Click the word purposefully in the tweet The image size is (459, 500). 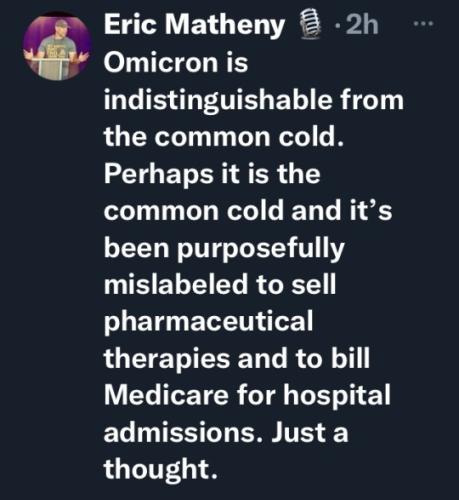260,249
